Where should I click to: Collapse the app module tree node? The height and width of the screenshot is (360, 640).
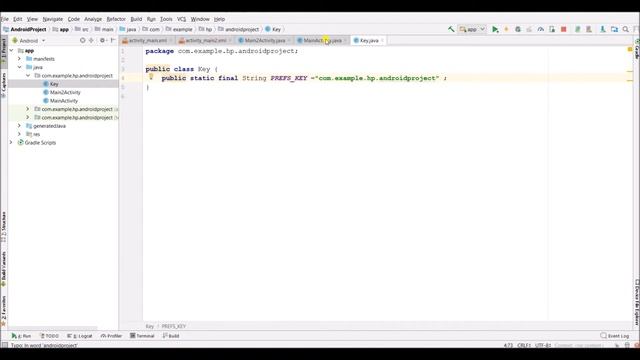pyautogui.click(x=11, y=51)
